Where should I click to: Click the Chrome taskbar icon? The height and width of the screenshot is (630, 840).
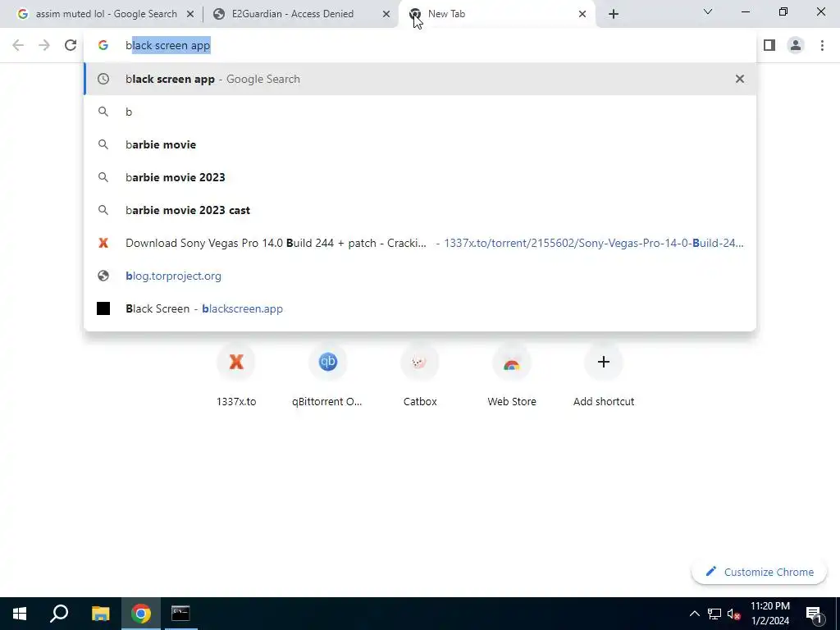coord(141,614)
